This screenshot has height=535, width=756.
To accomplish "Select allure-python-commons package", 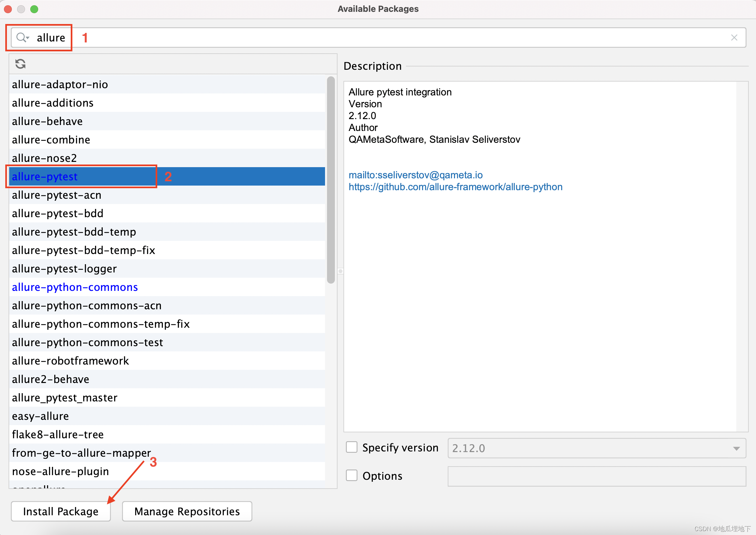I will pos(75,287).
